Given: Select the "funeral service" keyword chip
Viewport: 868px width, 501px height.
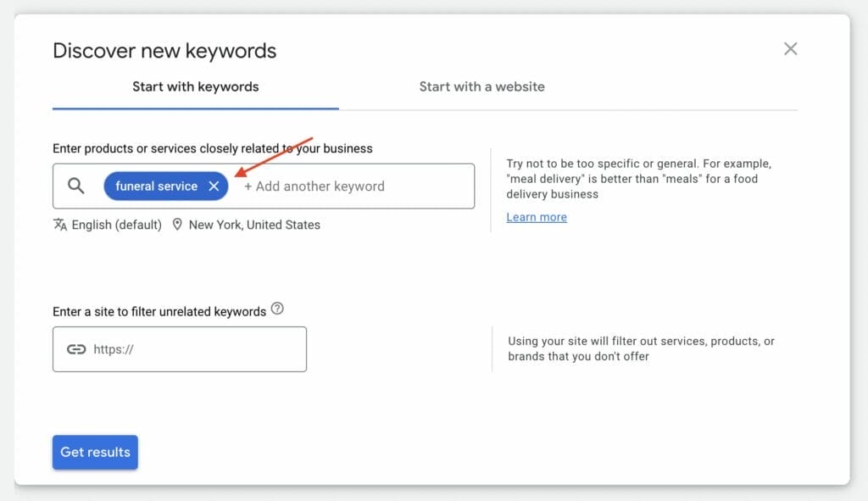Looking at the screenshot, I should point(158,186).
